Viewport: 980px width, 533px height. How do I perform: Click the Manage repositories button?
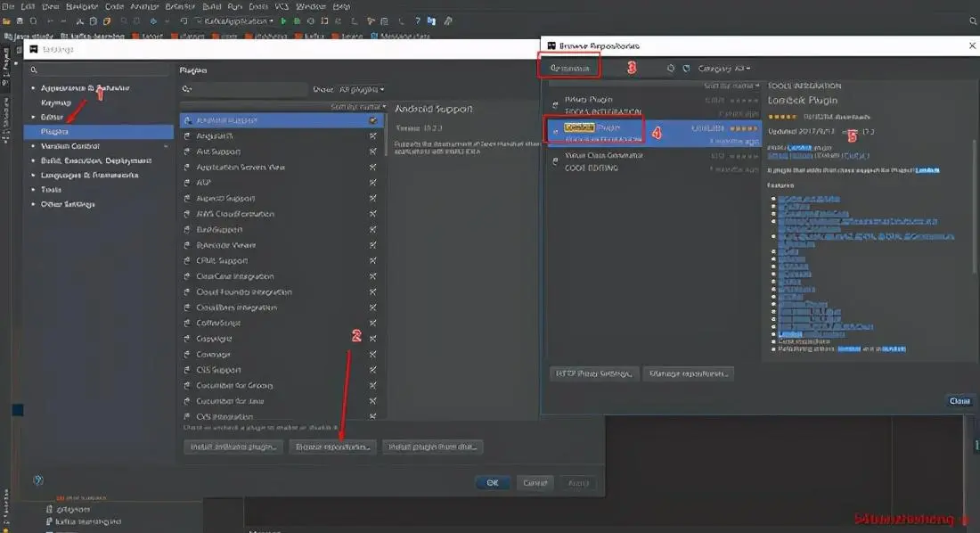(x=688, y=373)
